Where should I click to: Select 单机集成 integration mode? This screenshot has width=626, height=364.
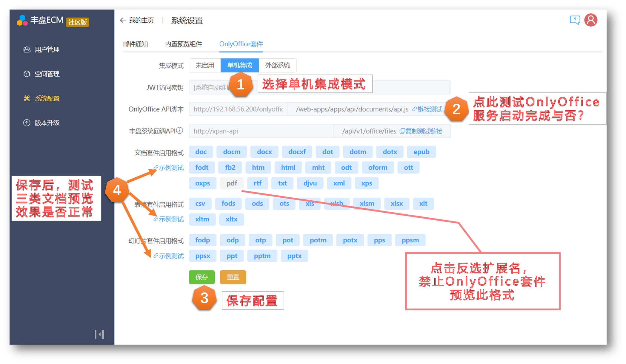[x=240, y=65]
